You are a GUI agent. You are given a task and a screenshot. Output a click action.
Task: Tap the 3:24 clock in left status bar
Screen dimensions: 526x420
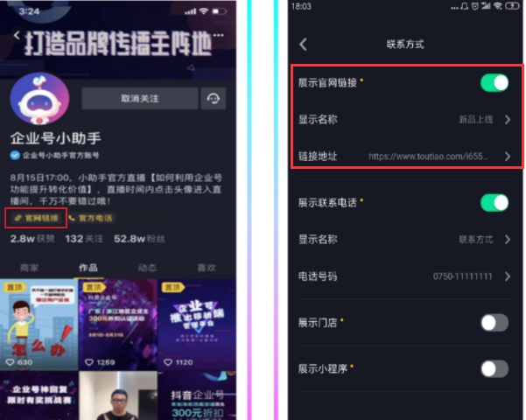(x=29, y=11)
